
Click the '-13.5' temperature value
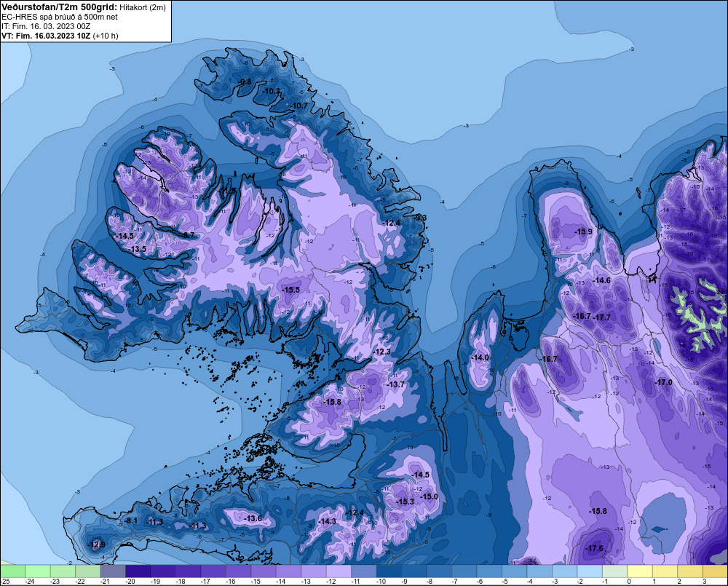point(138,249)
